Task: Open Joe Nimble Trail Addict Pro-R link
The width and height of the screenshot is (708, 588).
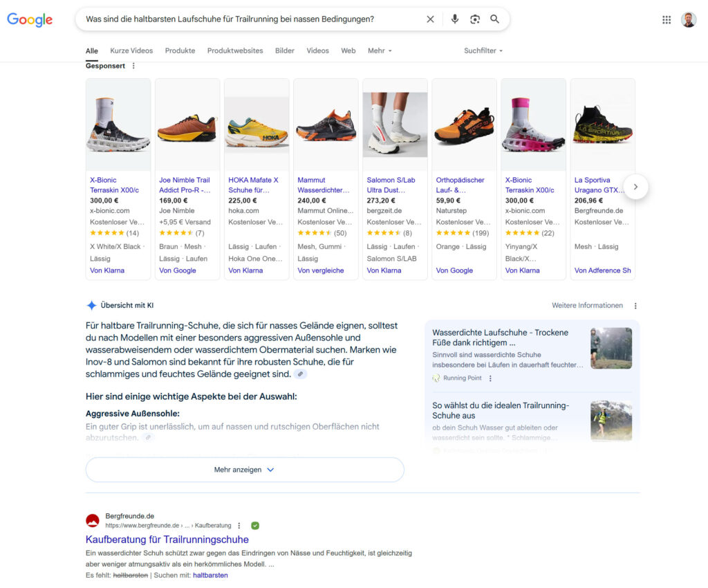Action: (185, 185)
